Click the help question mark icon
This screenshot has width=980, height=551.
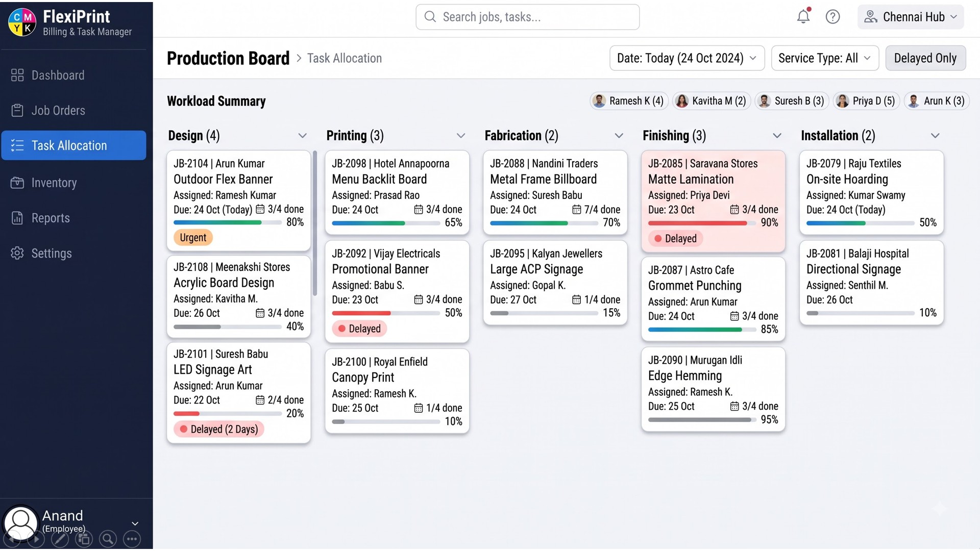[x=832, y=17]
